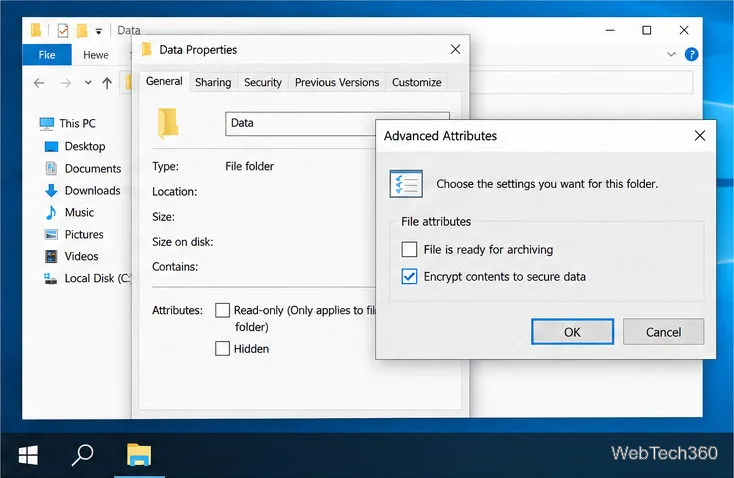Expand the ribbon with chevron
Screen dimensions: 734x478
coord(671,54)
